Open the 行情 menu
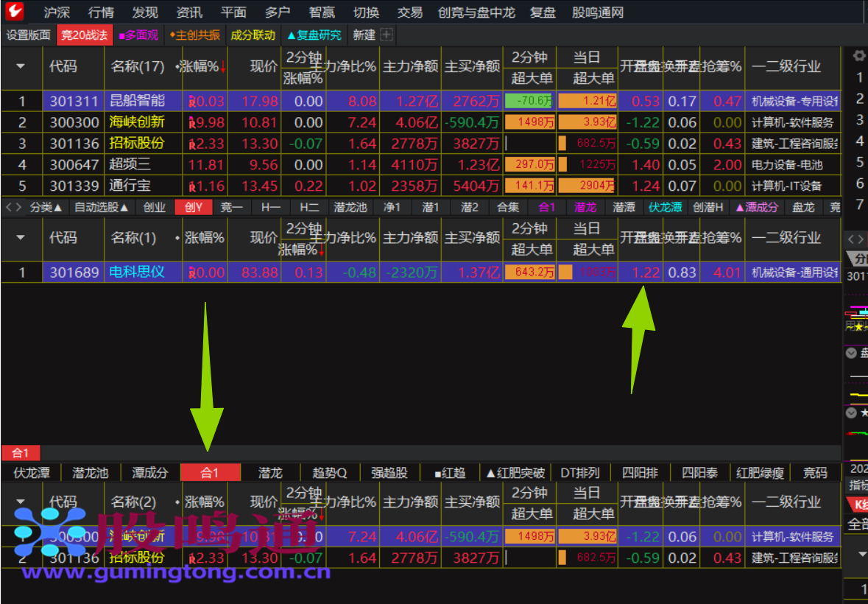 tap(102, 13)
